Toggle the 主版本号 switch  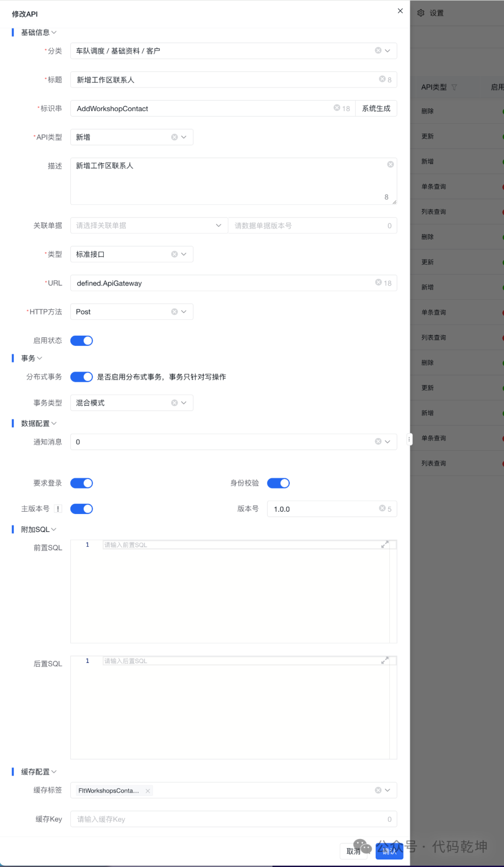point(82,509)
